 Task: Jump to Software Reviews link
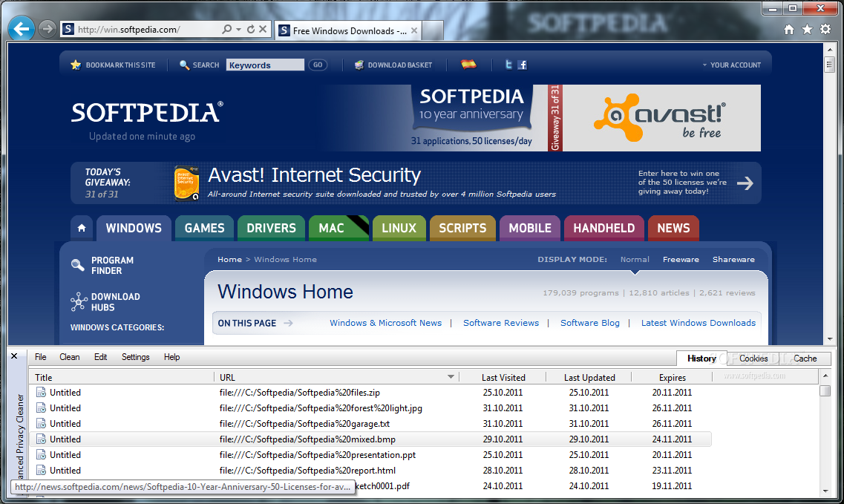pos(500,323)
